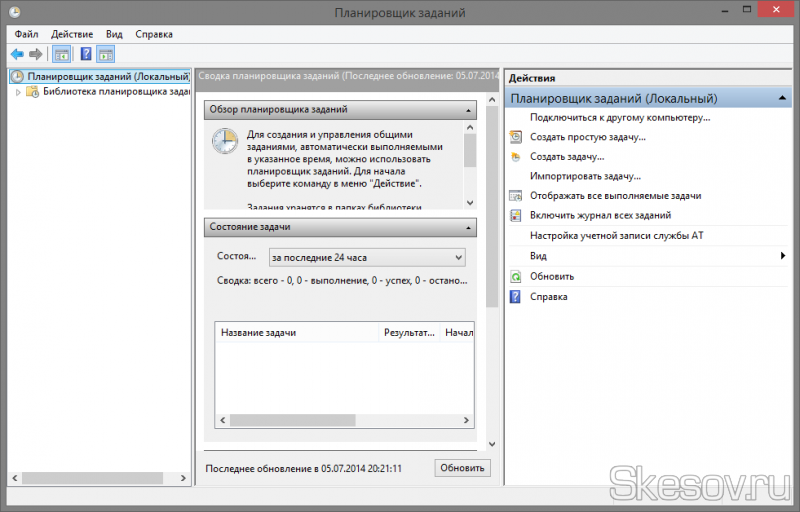The width and height of the screenshot is (800, 512).
Task: Click the Forward arrow toolbar icon
Action: tap(36, 54)
